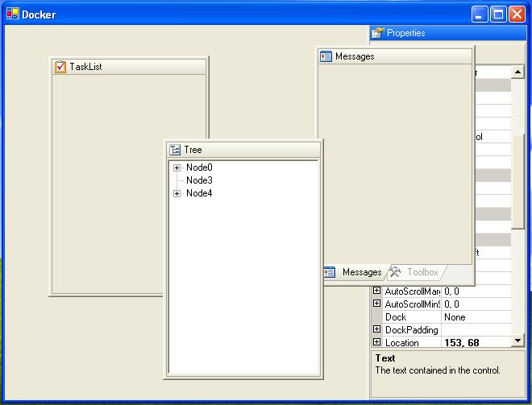Click the Properties panel title bar
Image resolution: width=532 pixels, height=405 pixels.
coord(447,33)
